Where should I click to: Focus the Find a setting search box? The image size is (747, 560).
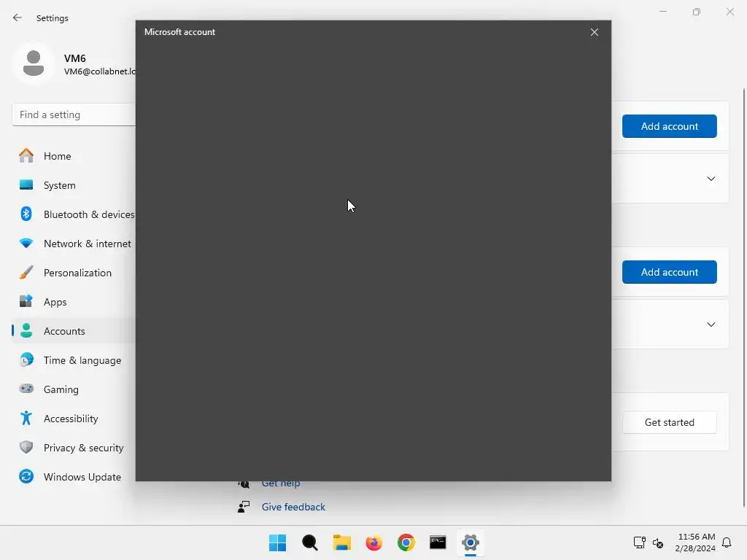point(74,114)
